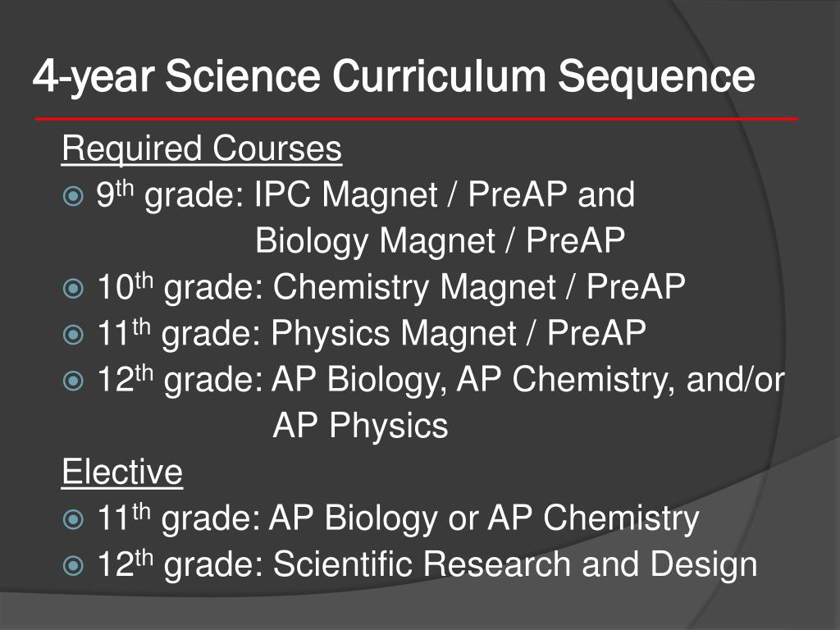The width and height of the screenshot is (840, 630).
Task: Select the slide title 4-year Science Curriculum Sequence
Action: [394, 76]
